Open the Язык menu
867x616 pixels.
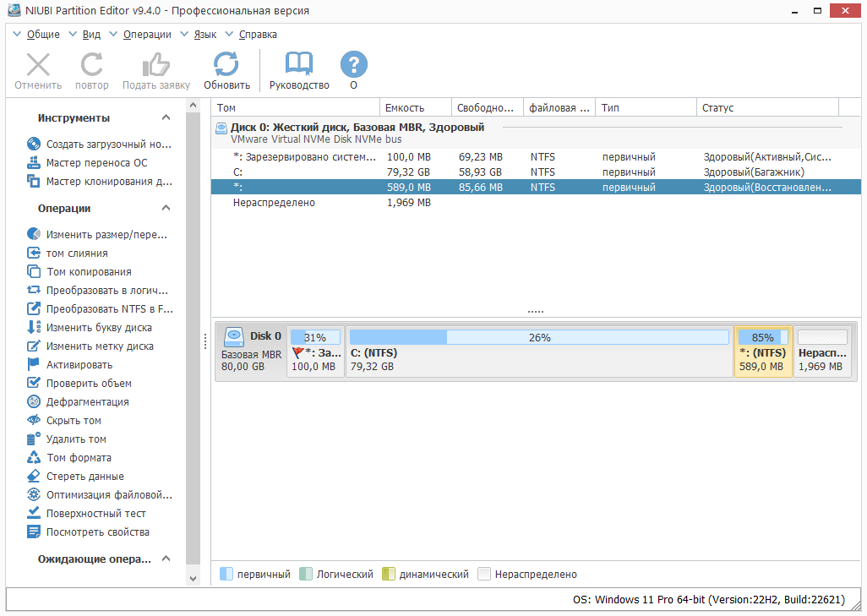[x=206, y=35]
